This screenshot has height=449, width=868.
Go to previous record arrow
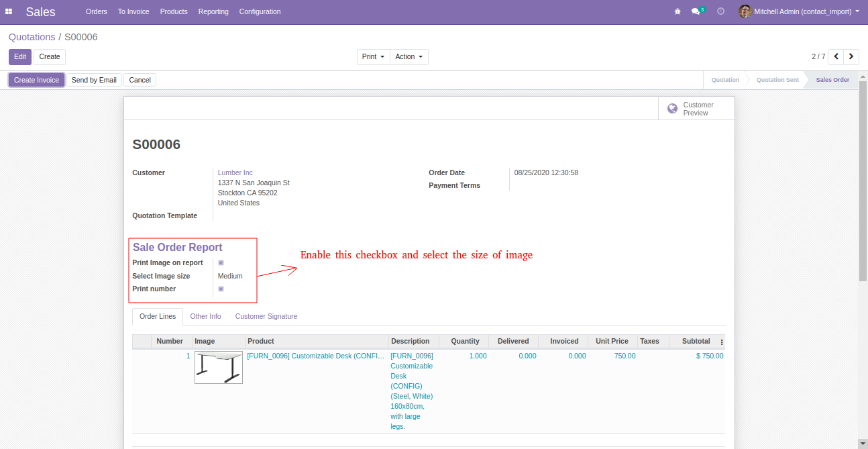[836, 56]
